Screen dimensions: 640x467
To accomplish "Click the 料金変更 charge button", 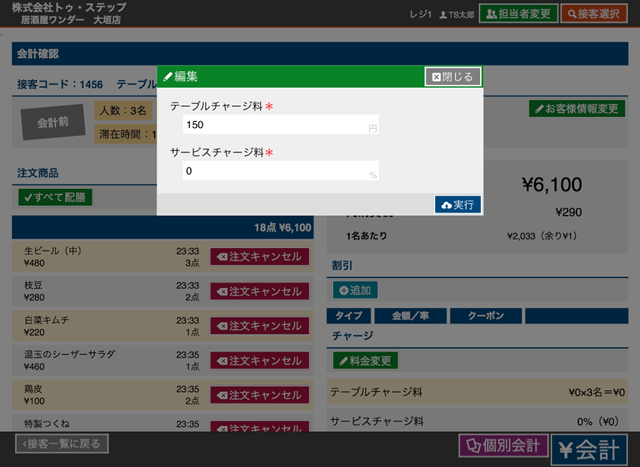I will pos(367,360).
